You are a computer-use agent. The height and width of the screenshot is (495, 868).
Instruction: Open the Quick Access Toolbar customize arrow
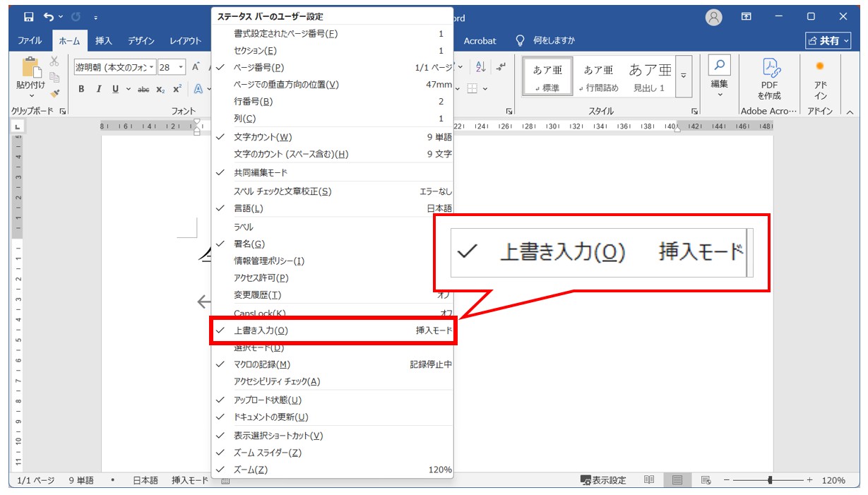pyautogui.click(x=95, y=17)
